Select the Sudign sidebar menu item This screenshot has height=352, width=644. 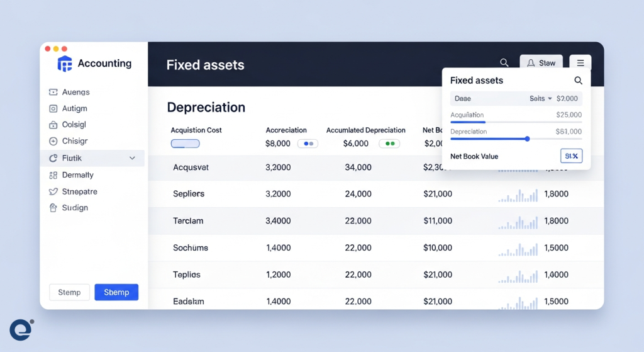75,208
